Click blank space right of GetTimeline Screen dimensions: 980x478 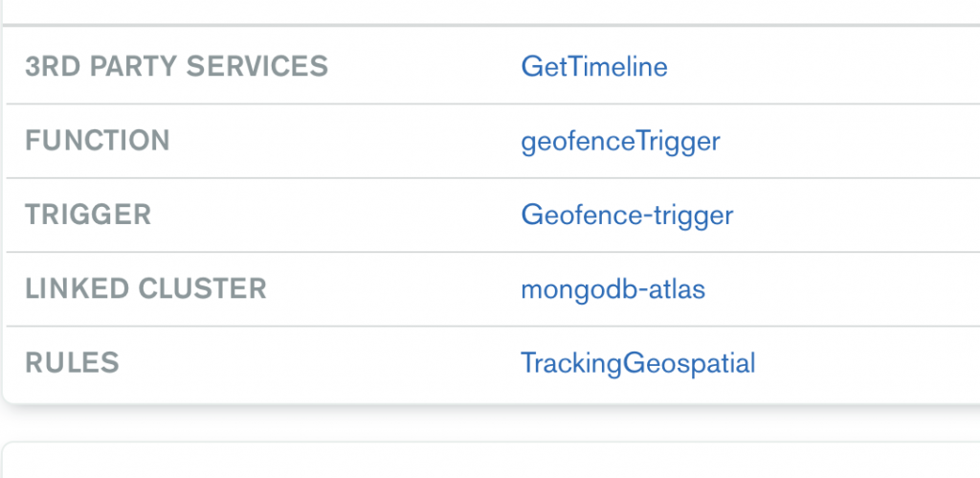pos(823,67)
